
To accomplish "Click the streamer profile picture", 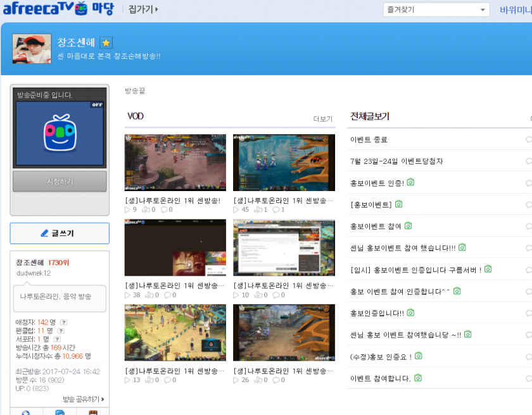I will click(x=32, y=49).
